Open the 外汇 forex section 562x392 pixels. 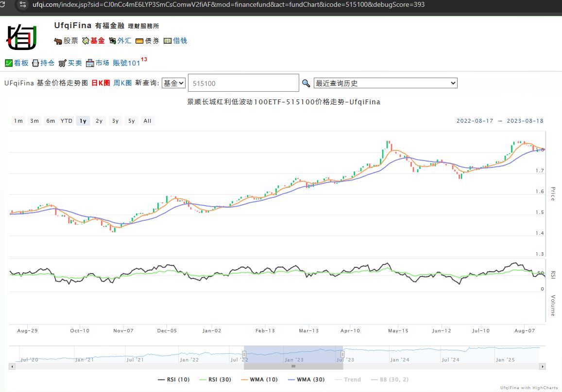(x=120, y=41)
